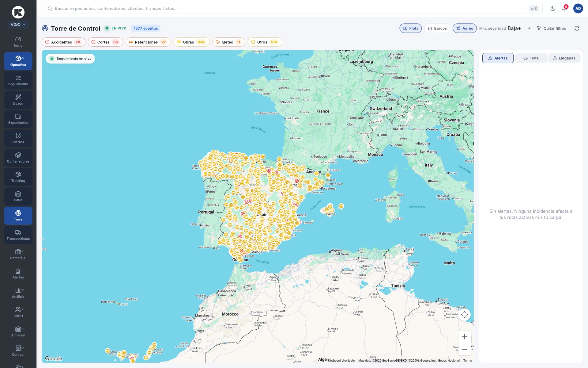Screen dimensions: 588x368
Task: Open the minimum severity dropdown
Action: (519, 28)
